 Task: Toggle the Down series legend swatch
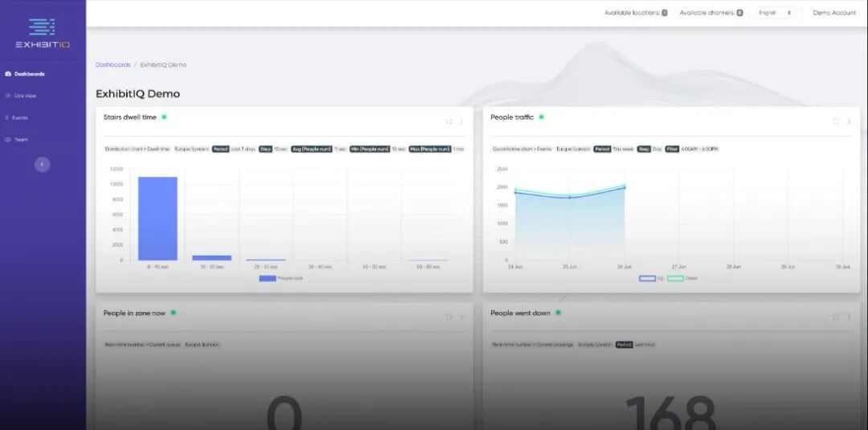[x=675, y=278]
